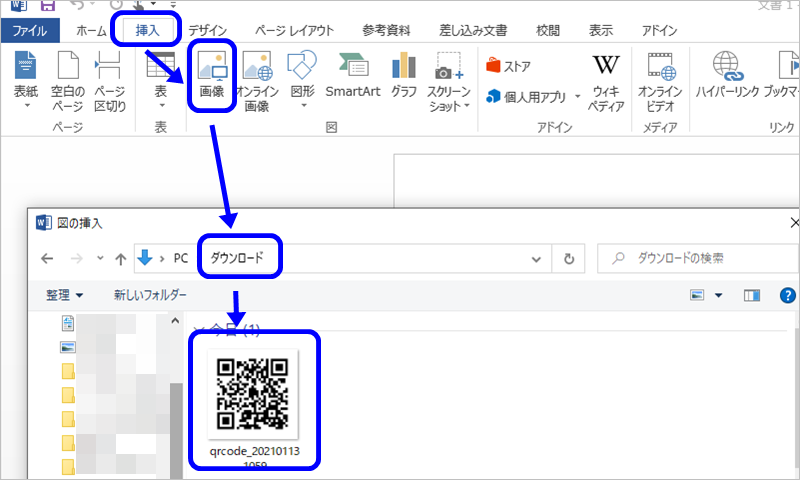This screenshot has height=480, width=800.
Task: Collapse the 今日 (1) group
Action: tap(201, 331)
